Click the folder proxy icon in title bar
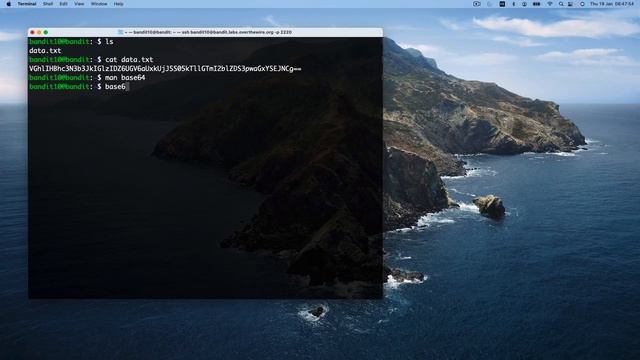The width and height of the screenshot is (640, 360). click(x=120, y=32)
